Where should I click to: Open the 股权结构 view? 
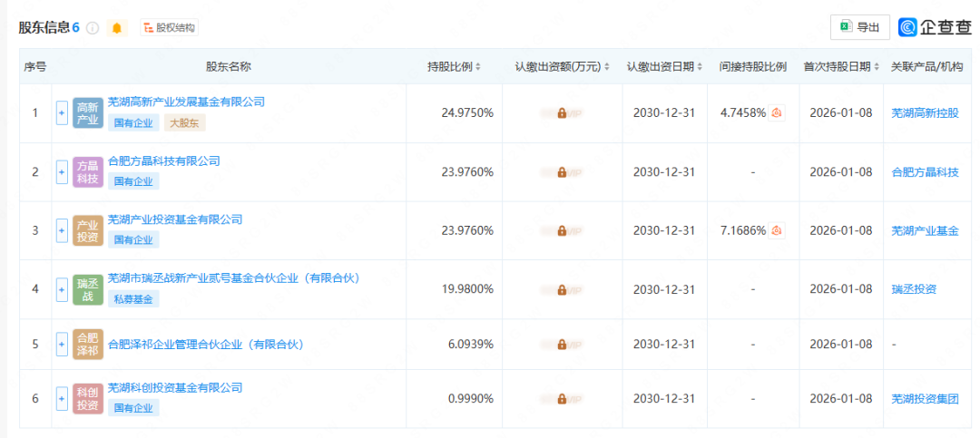[170, 28]
